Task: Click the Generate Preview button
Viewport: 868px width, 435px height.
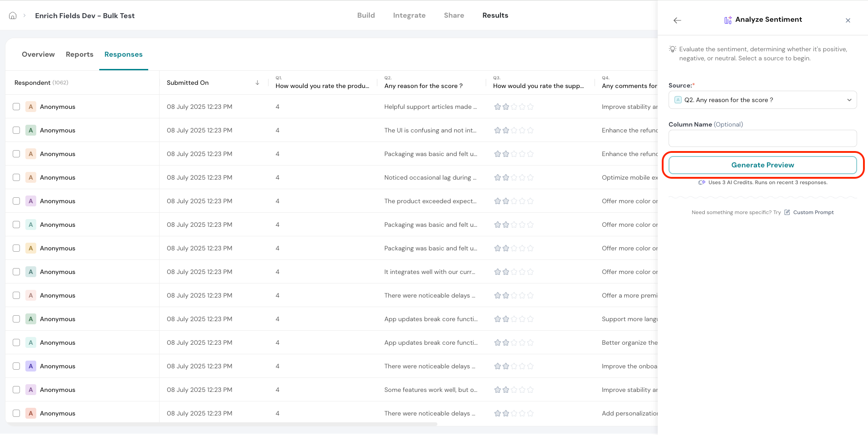Action: 762,165
